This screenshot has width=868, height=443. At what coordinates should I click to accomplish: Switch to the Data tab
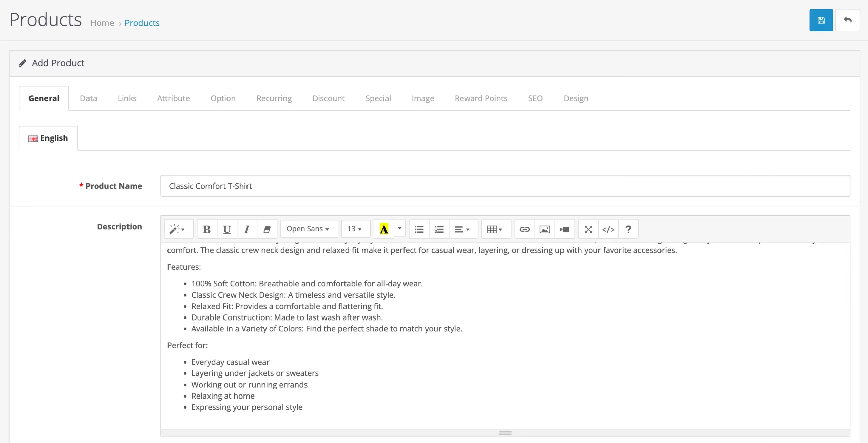pos(88,98)
